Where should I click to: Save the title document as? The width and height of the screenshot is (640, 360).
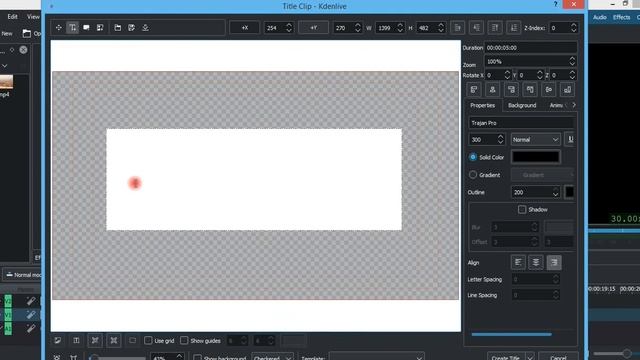(x=131, y=28)
